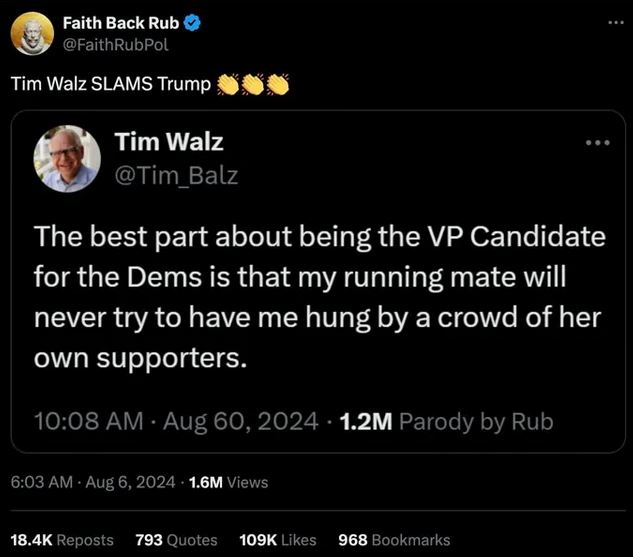Image resolution: width=633 pixels, height=557 pixels.
Task: Open quoted post's three-dot options menu
Action: [x=597, y=143]
